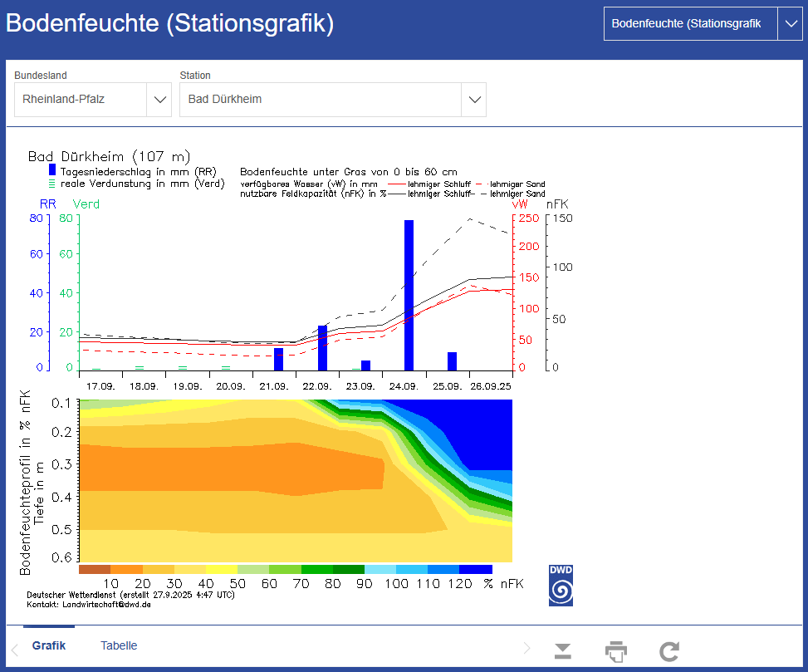808x672 pixels.
Task: Select the Grafik tab
Action: tap(49, 645)
